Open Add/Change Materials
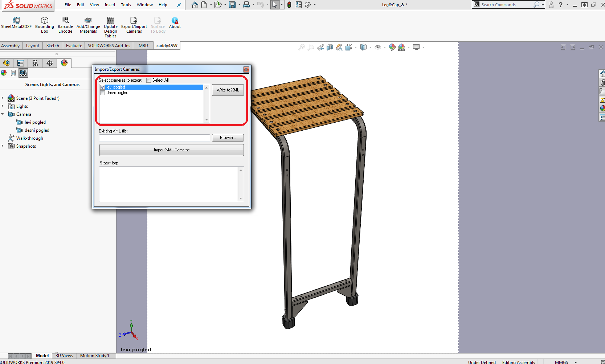605x364 pixels. point(88,21)
